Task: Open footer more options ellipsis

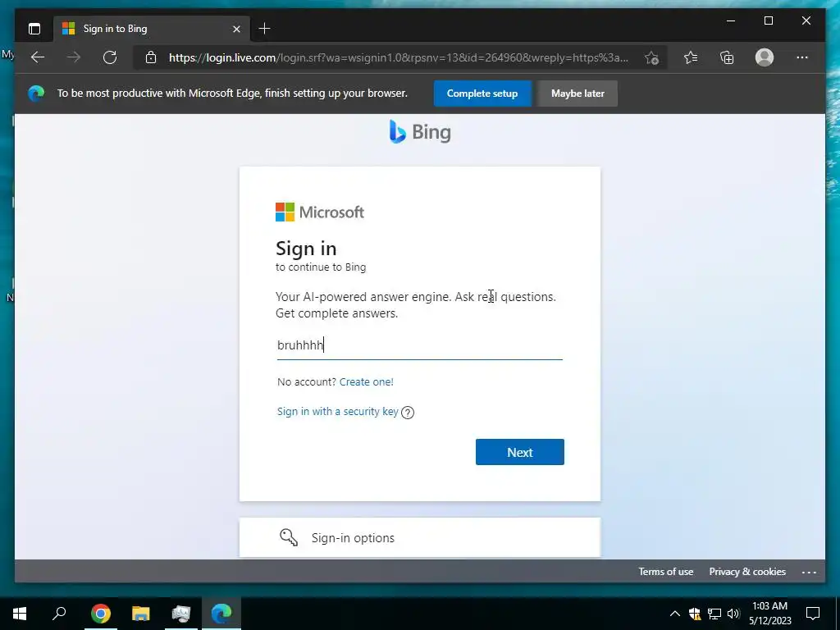Action: pyautogui.click(x=809, y=572)
